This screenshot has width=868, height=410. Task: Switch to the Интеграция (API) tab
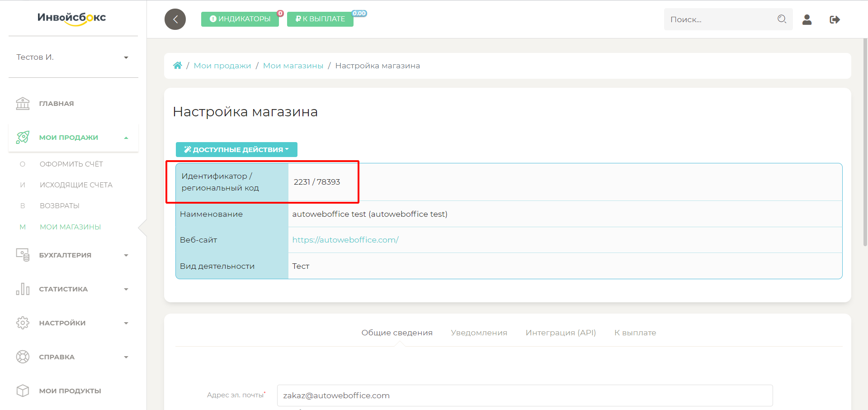[x=561, y=333]
